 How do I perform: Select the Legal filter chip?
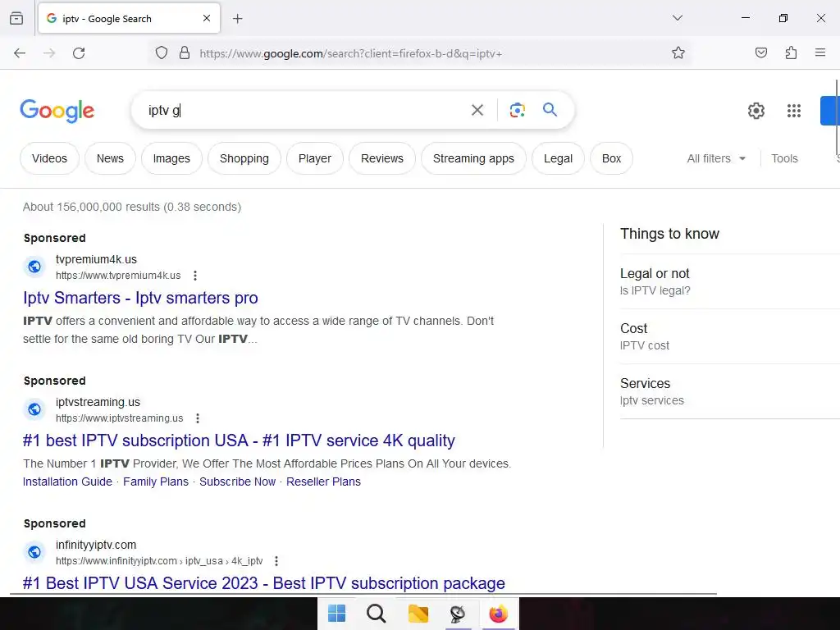point(558,158)
